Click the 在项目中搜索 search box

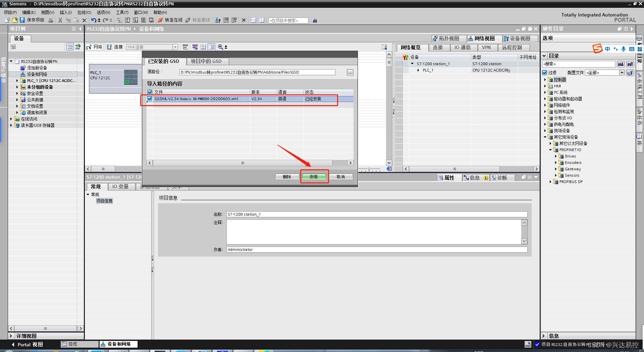point(288,20)
